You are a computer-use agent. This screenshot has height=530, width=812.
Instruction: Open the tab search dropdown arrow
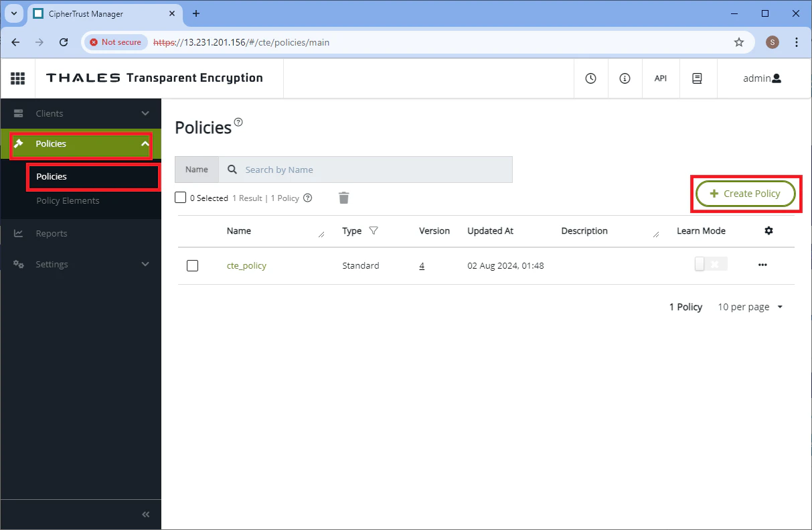(13, 13)
